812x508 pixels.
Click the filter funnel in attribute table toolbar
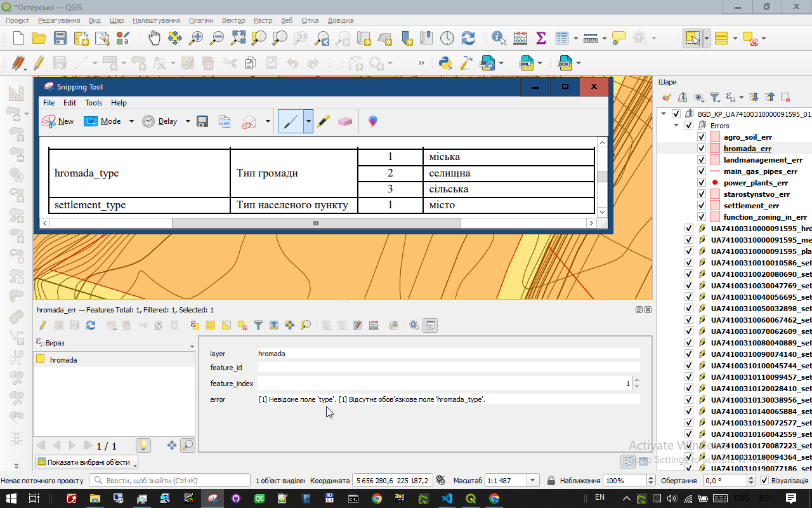coord(258,325)
